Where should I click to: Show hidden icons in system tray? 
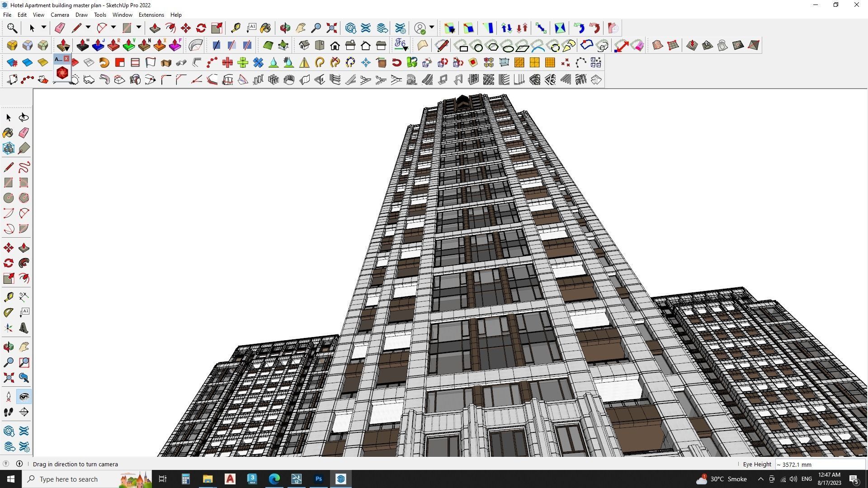coord(760,479)
